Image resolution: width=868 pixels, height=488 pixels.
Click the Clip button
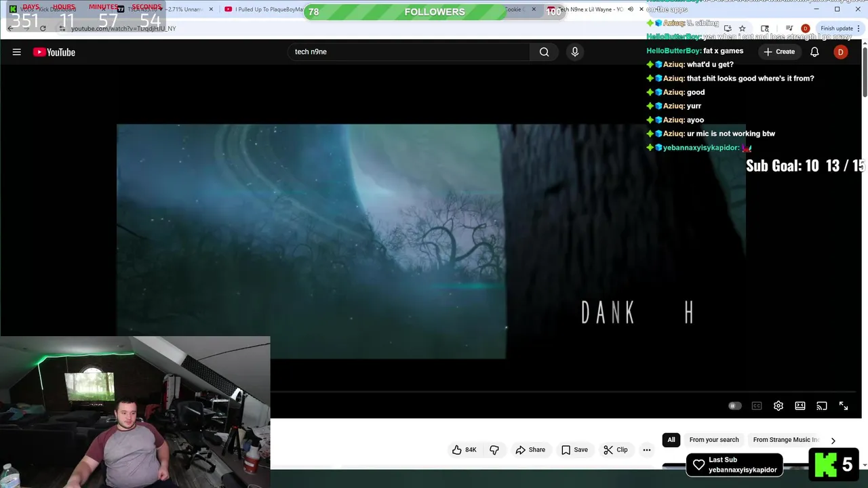pyautogui.click(x=616, y=449)
